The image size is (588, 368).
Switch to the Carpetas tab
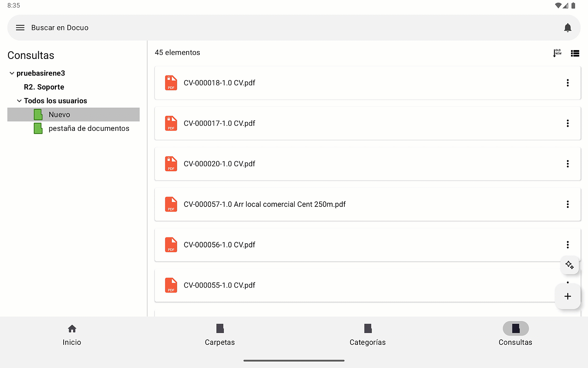[220, 335]
